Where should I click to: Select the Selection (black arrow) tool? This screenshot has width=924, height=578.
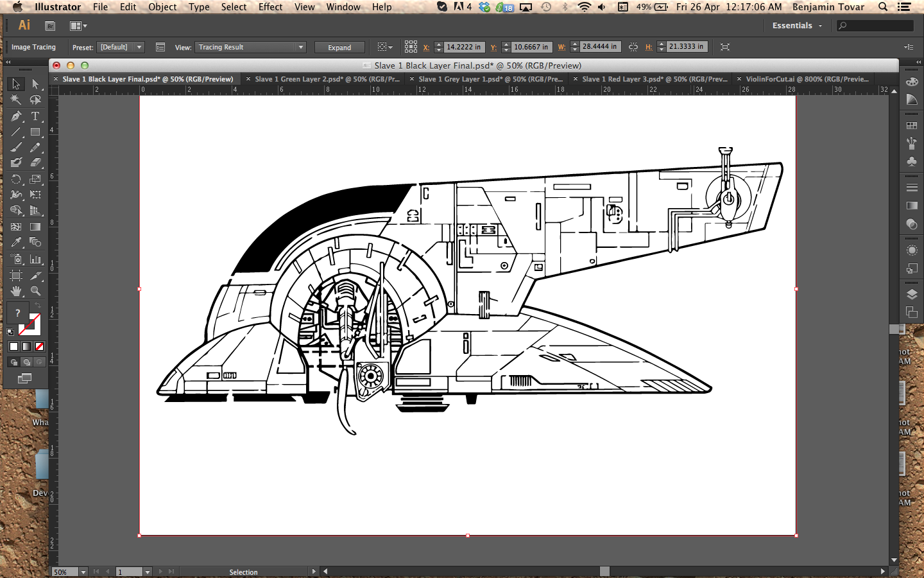[16, 84]
